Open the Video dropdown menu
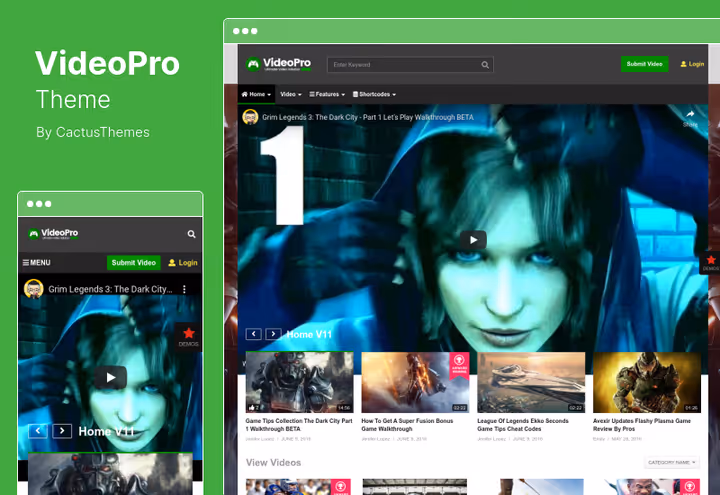The height and width of the screenshot is (495, 720). click(x=291, y=94)
